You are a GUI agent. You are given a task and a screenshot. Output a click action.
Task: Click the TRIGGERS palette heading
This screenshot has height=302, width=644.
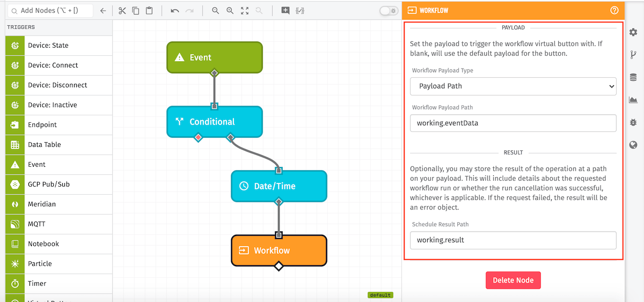click(21, 27)
